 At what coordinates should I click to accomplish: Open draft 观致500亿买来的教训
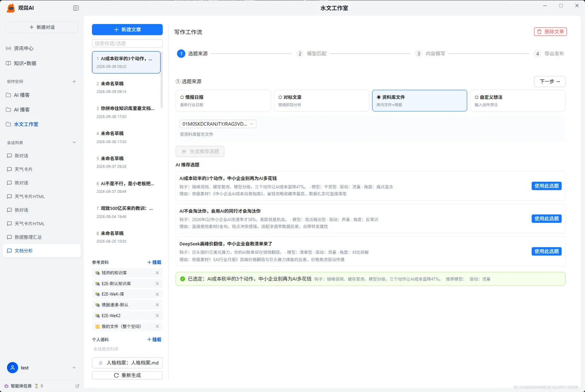(126, 212)
